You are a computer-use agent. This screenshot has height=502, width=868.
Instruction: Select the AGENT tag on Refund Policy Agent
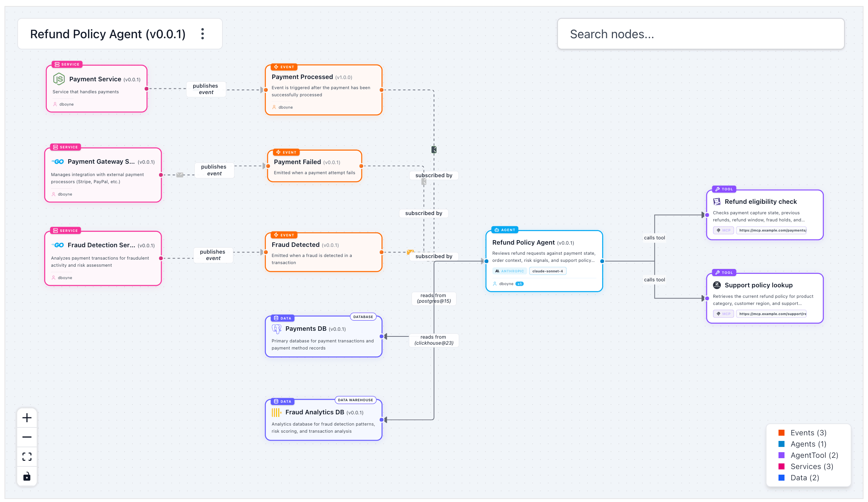[x=505, y=230]
